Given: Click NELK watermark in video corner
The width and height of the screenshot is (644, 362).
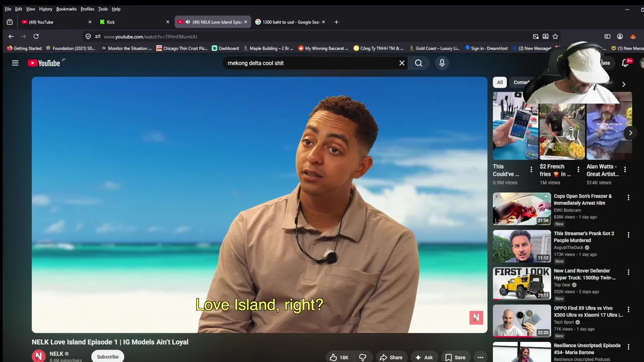Looking at the screenshot, I should coord(476,317).
